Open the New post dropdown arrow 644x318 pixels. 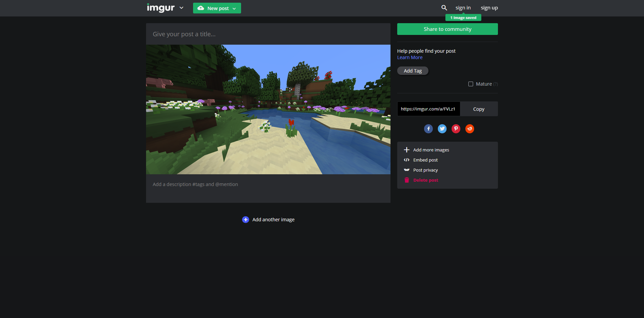click(x=234, y=8)
